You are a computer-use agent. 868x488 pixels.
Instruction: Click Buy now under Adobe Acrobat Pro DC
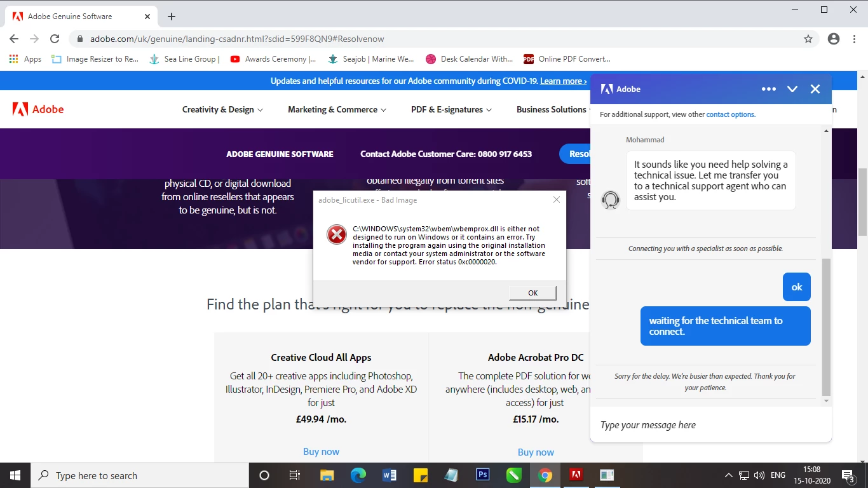536,452
